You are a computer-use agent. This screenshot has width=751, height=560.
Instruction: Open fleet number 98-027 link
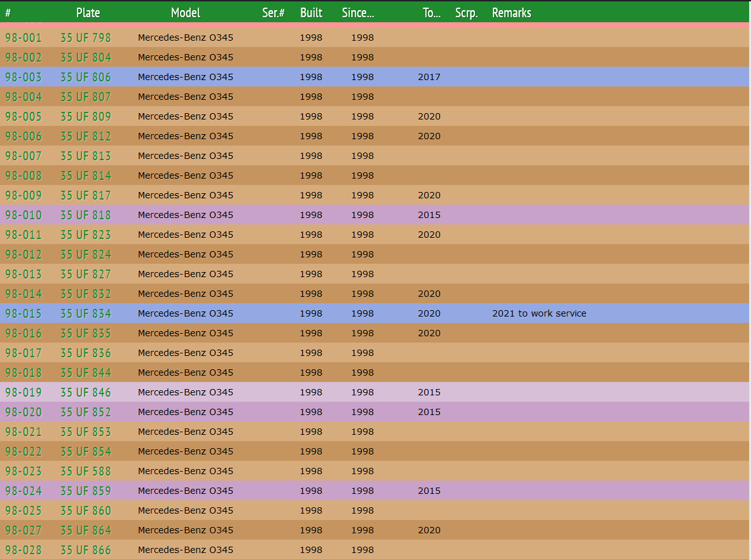(24, 530)
